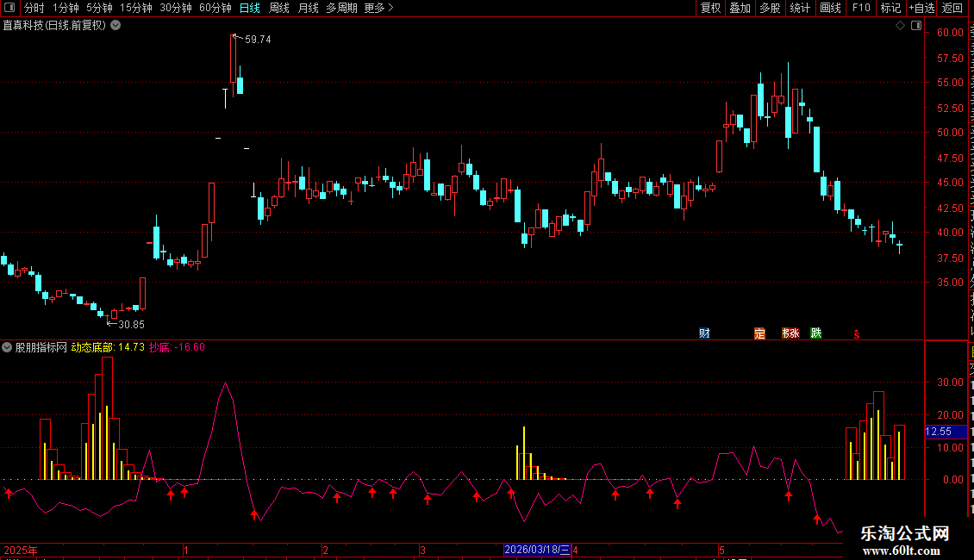This screenshot has height=560, width=974.
Task: Select the 日线 daily chart tab
Action: click(250, 8)
